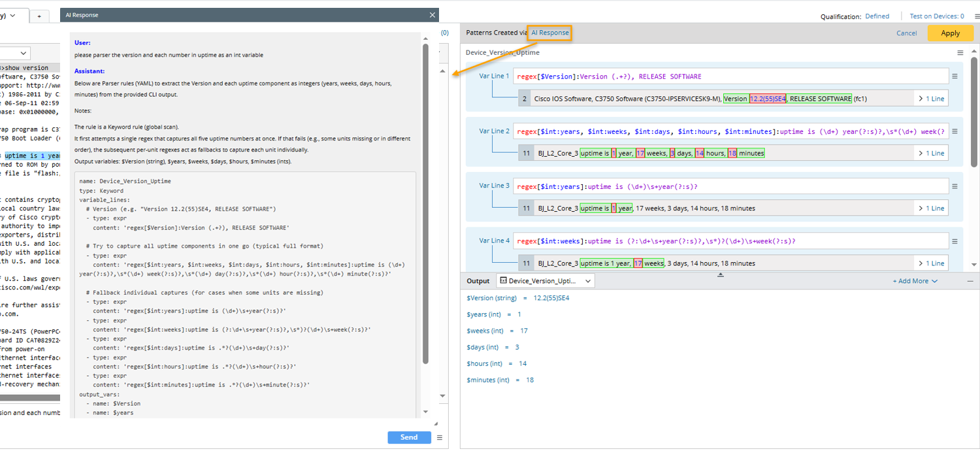The width and height of the screenshot is (980, 466).
Task: Click Cancel link
Action: click(x=906, y=33)
